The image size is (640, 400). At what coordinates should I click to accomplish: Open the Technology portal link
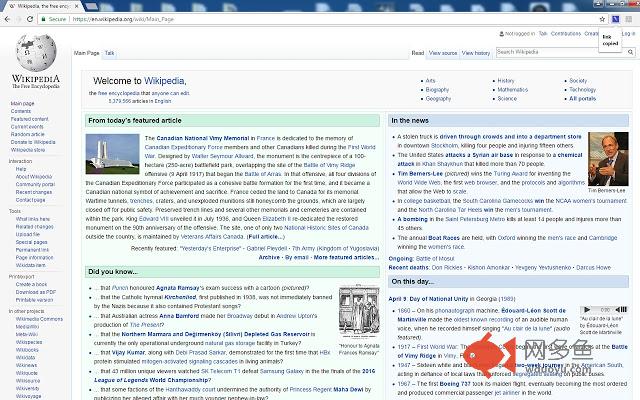tap(582, 90)
